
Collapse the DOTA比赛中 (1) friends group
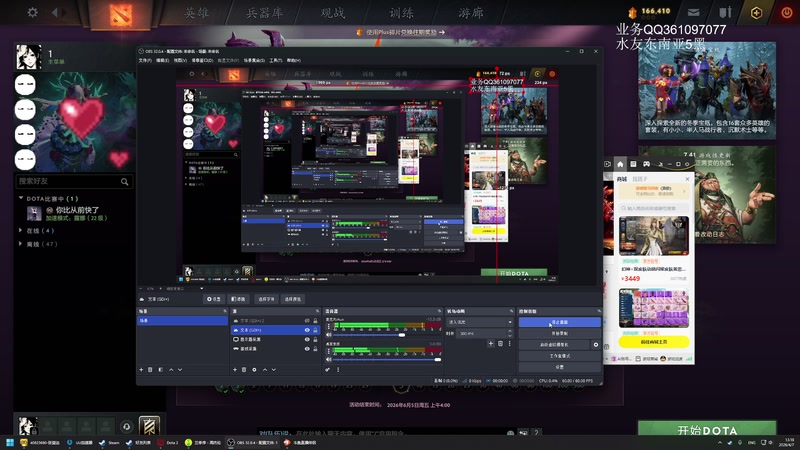(x=21, y=198)
